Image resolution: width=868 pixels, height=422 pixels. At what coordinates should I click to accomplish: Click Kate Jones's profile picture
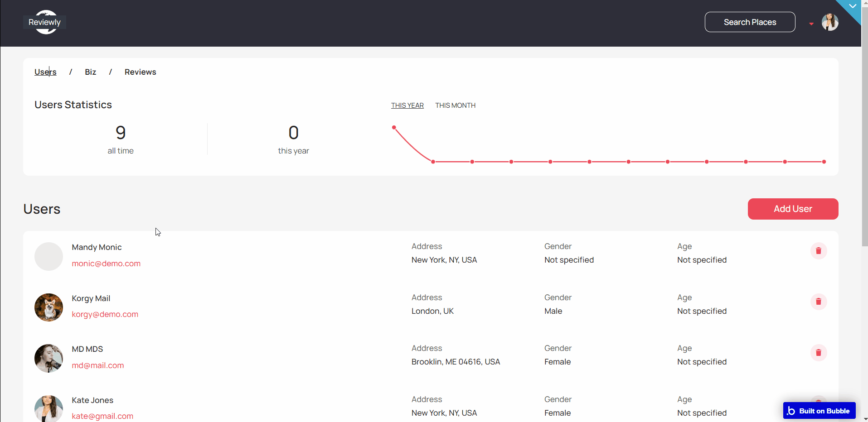pyautogui.click(x=48, y=408)
